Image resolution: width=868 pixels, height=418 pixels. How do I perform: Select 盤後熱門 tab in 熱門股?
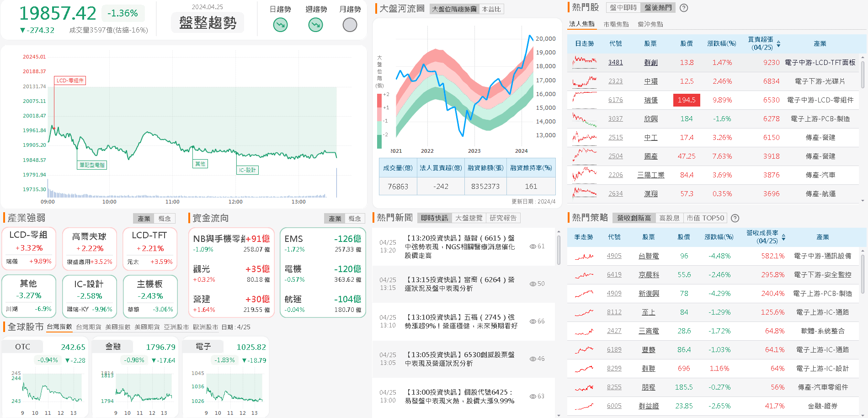[x=658, y=8]
